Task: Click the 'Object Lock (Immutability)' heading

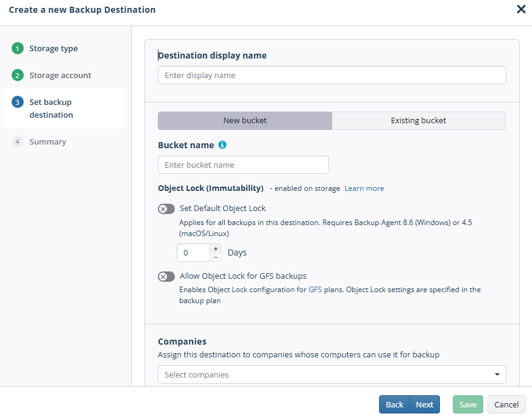Action: coord(211,188)
